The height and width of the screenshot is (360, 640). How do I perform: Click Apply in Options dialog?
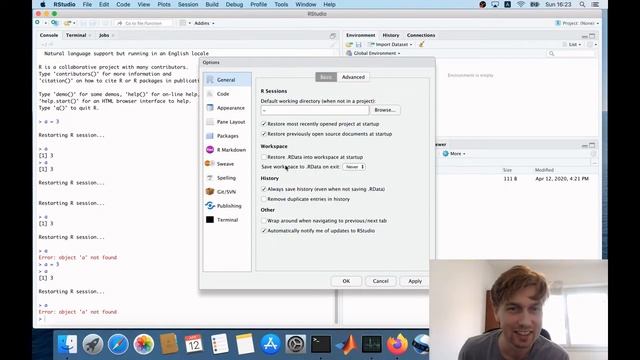(415, 281)
